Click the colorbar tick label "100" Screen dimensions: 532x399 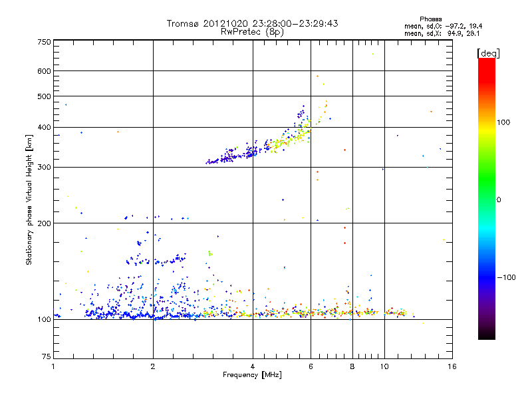click(503, 122)
